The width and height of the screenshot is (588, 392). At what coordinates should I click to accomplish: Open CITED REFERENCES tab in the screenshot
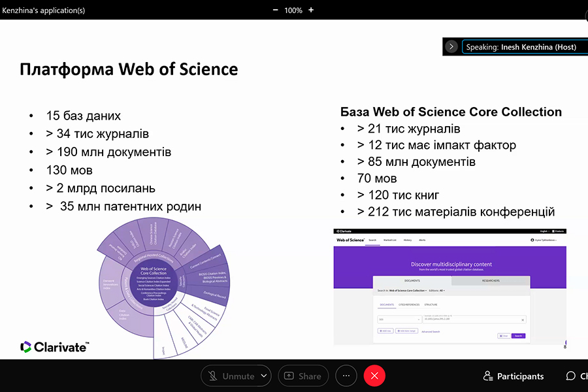[x=409, y=304]
